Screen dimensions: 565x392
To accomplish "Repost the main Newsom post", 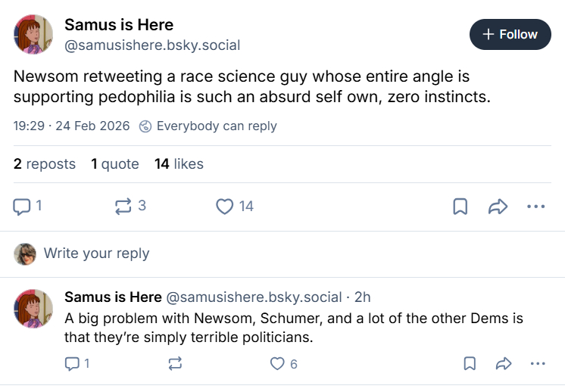I will tap(123, 206).
